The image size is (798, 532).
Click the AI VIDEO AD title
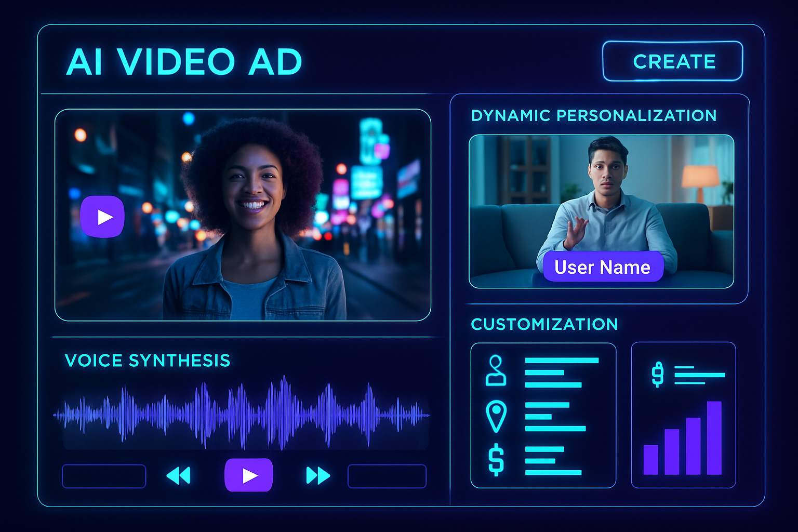184,62
